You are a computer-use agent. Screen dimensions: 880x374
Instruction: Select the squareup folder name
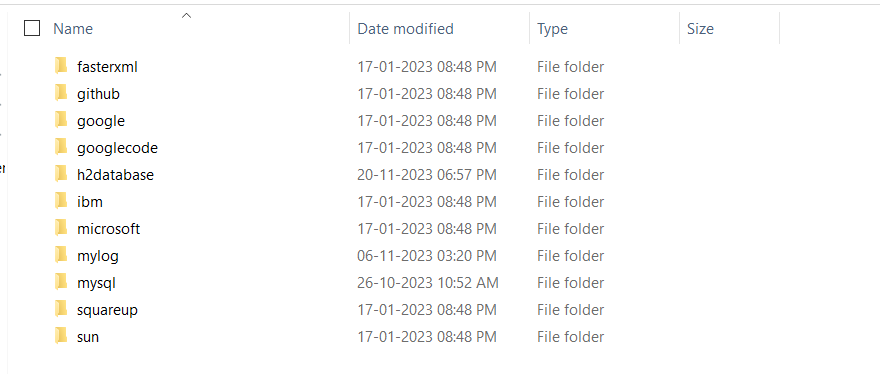[107, 310]
